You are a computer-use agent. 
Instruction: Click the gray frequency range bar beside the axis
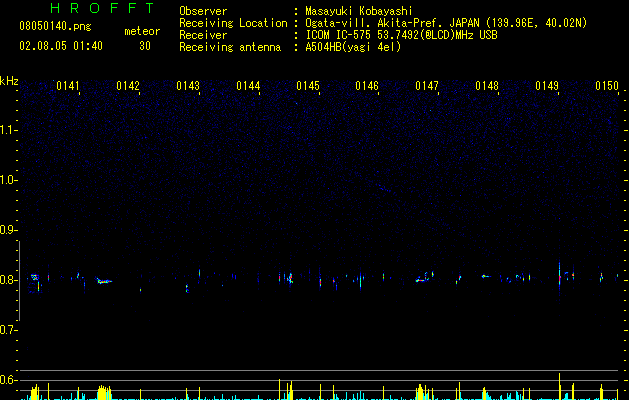[x=19, y=280]
